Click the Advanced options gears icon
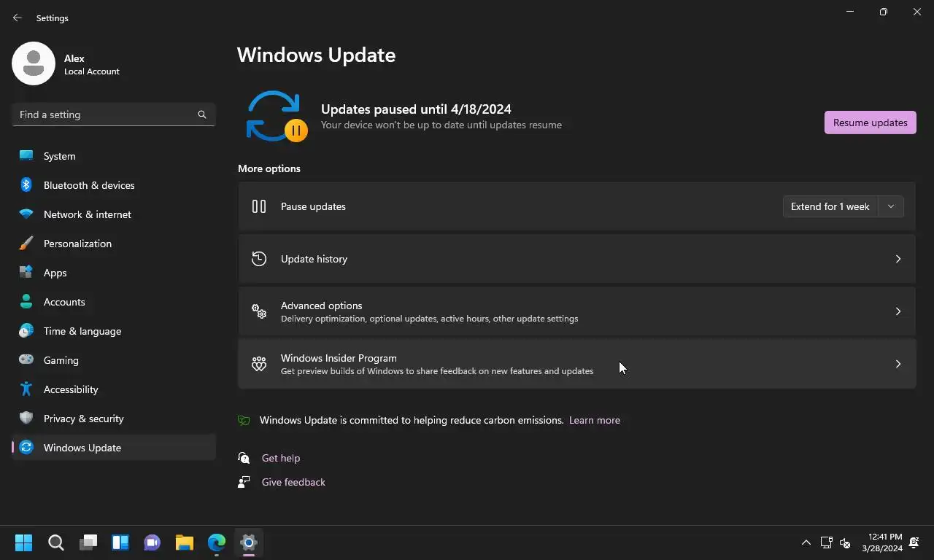The height and width of the screenshot is (560, 934). coord(259,311)
